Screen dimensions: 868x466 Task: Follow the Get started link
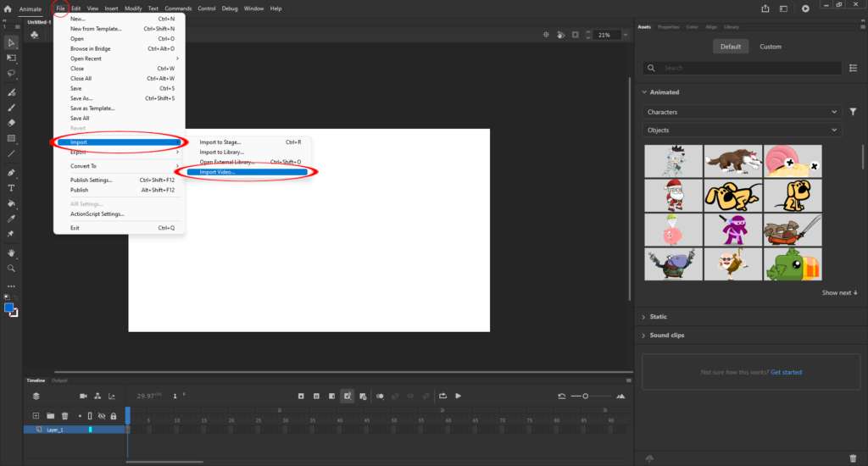[786, 372]
